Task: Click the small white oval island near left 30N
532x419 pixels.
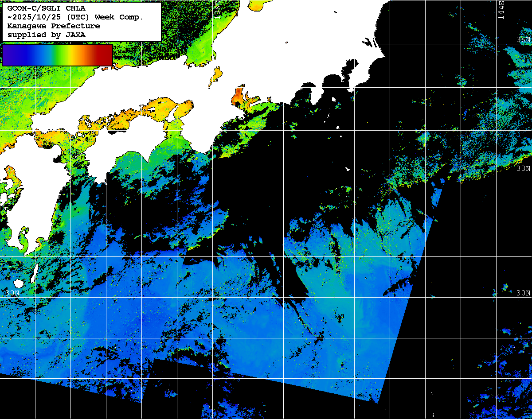Action: 18,283
